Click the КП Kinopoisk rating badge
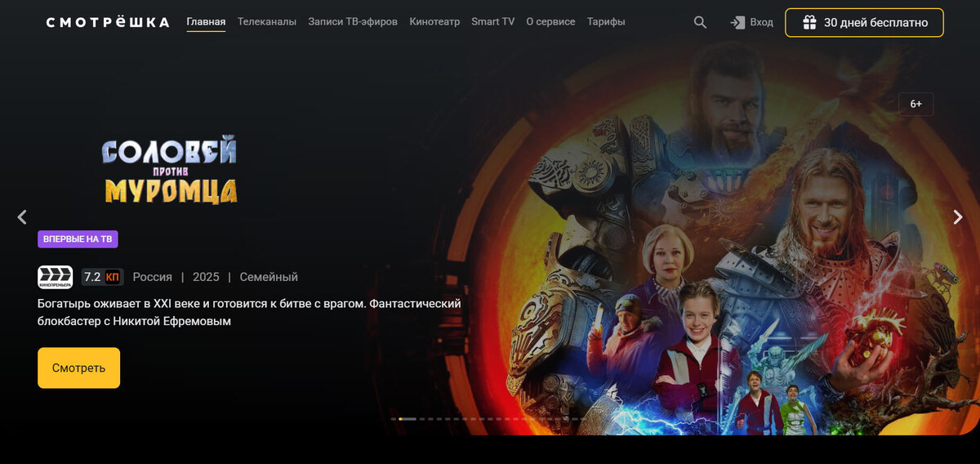The height and width of the screenshot is (464, 980). pos(113,277)
